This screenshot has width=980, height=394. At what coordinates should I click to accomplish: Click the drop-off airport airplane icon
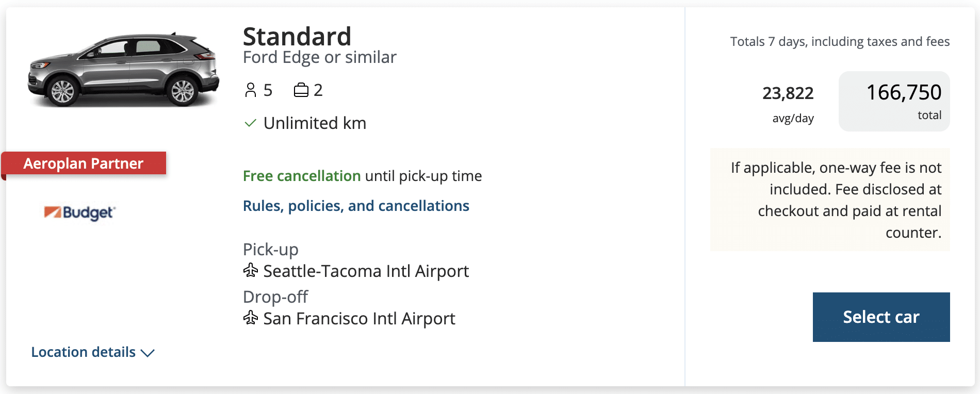pos(251,318)
